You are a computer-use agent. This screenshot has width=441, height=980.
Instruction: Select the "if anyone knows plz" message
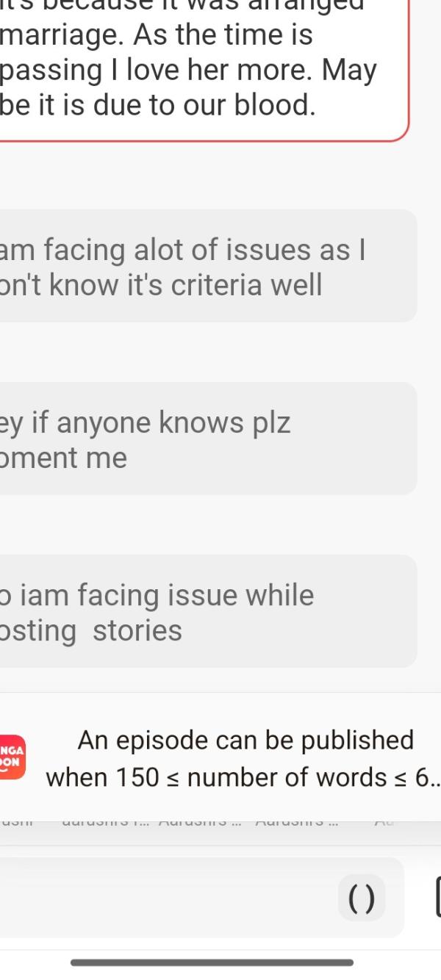[x=208, y=439]
